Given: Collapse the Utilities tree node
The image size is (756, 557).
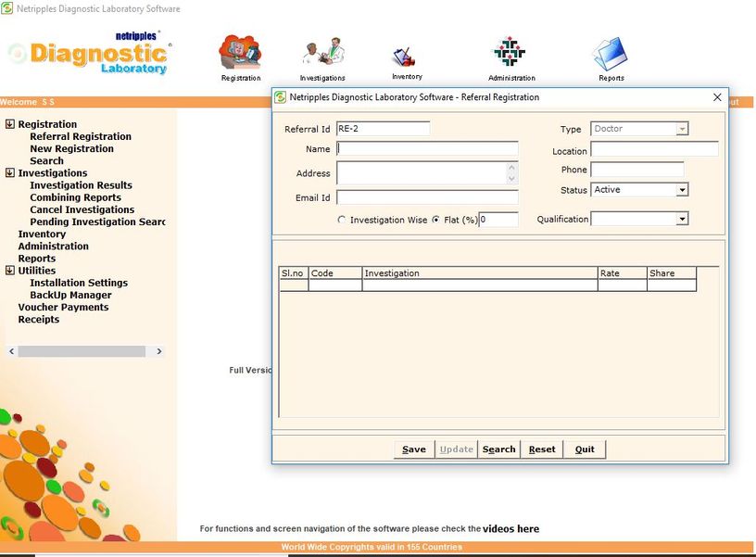Looking at the screenshot, I should (x=9, y=270).
